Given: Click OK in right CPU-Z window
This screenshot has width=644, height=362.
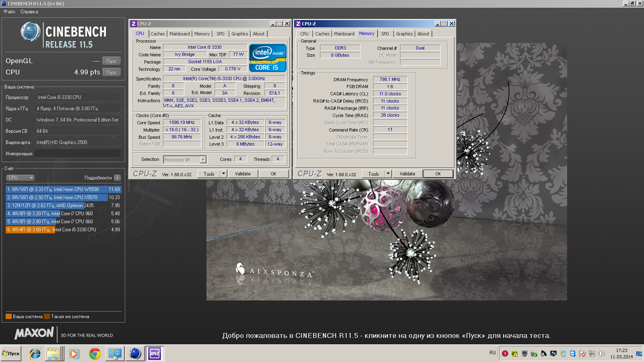Looking at the screenshot, I should click(438, 174).
